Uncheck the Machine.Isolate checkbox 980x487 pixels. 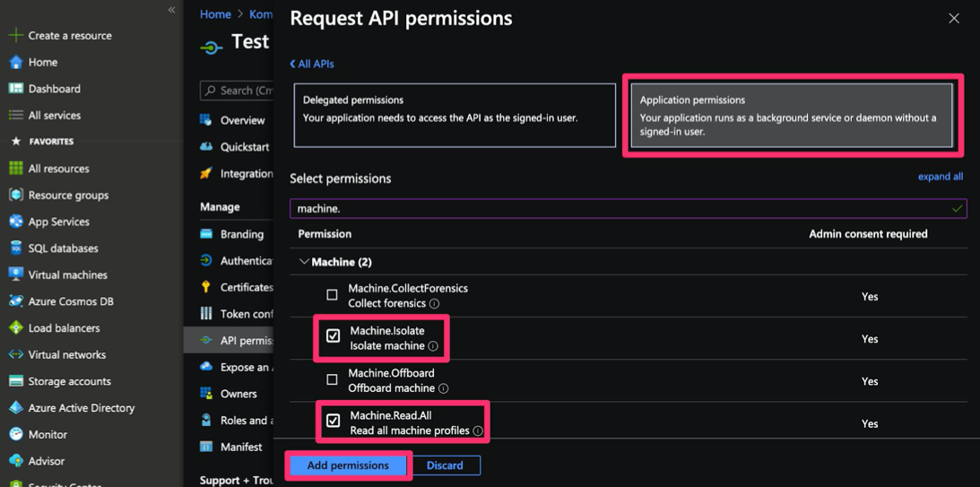(x=334, y=336)
